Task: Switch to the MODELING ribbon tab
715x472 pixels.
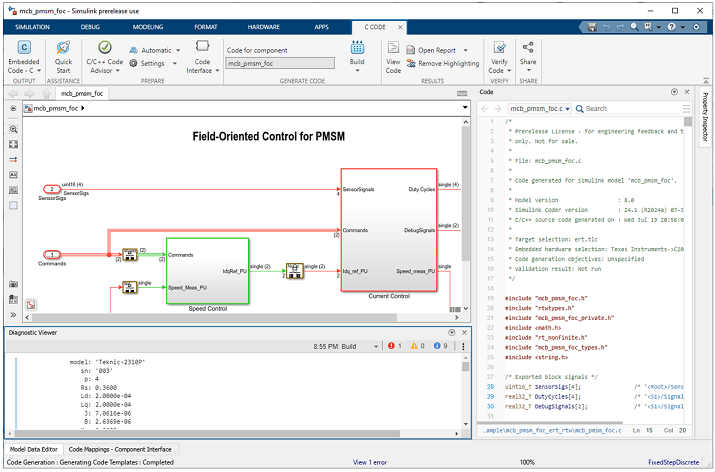Action: coord(148,27)
